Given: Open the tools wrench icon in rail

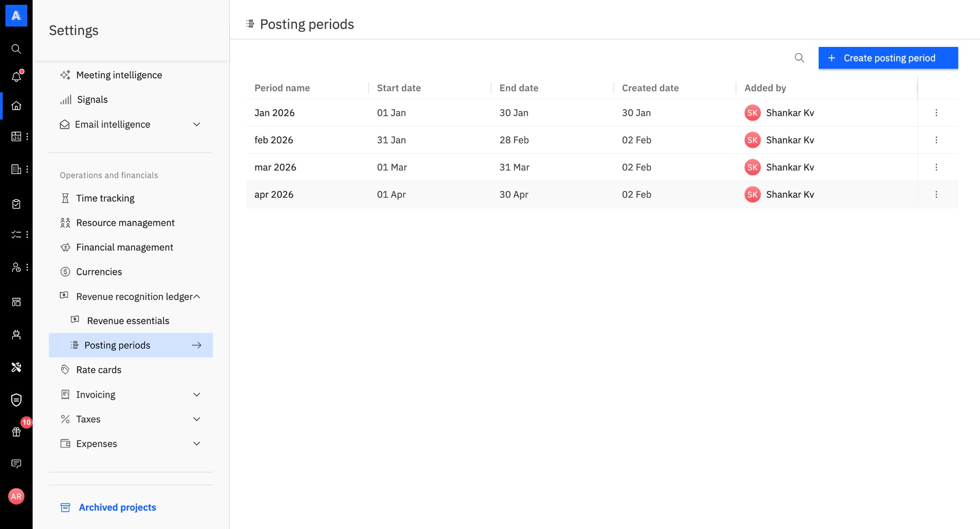Looking at the screenshot, I should (x=16, y=367).
